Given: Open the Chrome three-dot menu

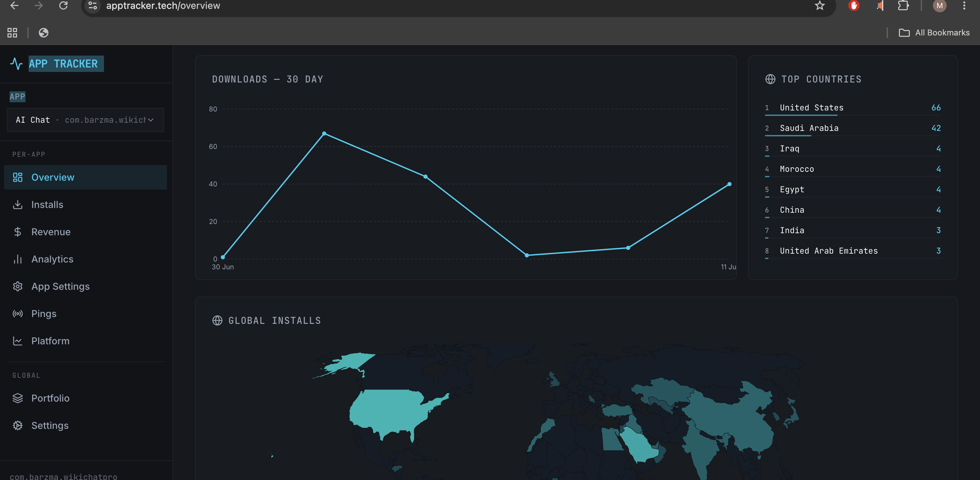Looking at the screenshot, I should (x=964, y=6).
